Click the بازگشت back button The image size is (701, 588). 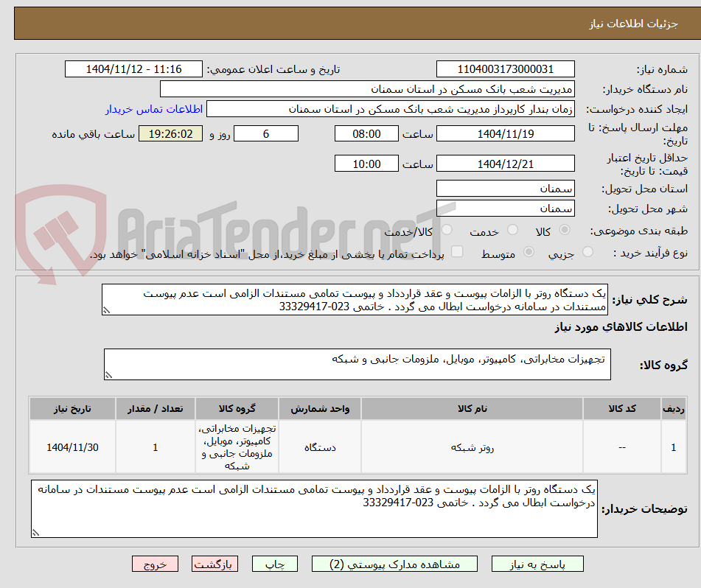click(215, 564)
